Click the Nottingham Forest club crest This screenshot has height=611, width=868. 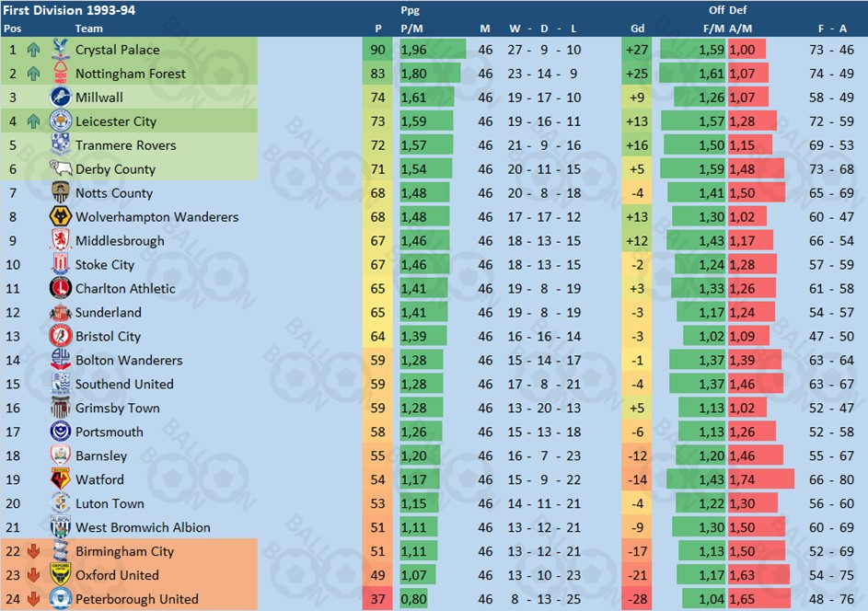60,73
